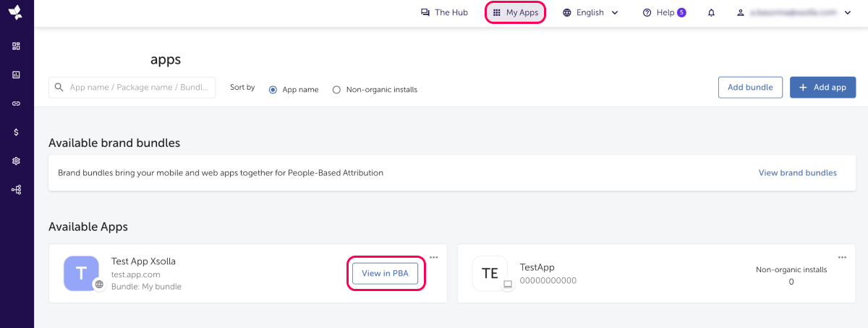Click the View brand bundles link
The width and height of the screenshot is (868, 328).
point(797,173)
